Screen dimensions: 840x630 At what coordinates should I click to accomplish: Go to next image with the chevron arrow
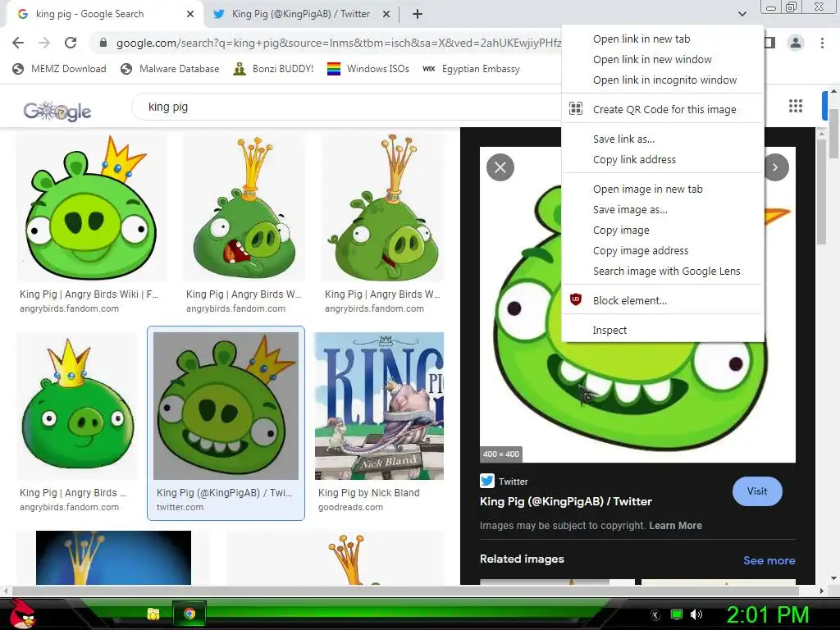(x=774, y=167)
